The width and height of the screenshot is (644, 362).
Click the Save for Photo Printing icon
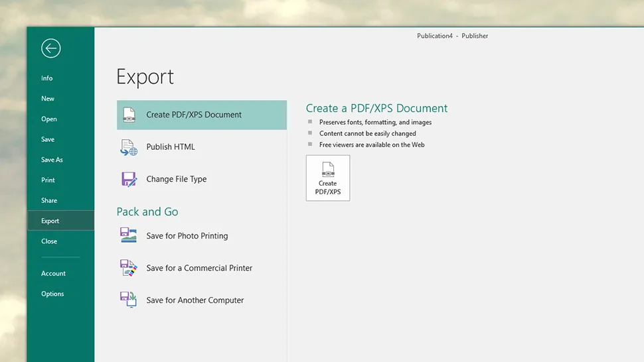tap(129, 235)
